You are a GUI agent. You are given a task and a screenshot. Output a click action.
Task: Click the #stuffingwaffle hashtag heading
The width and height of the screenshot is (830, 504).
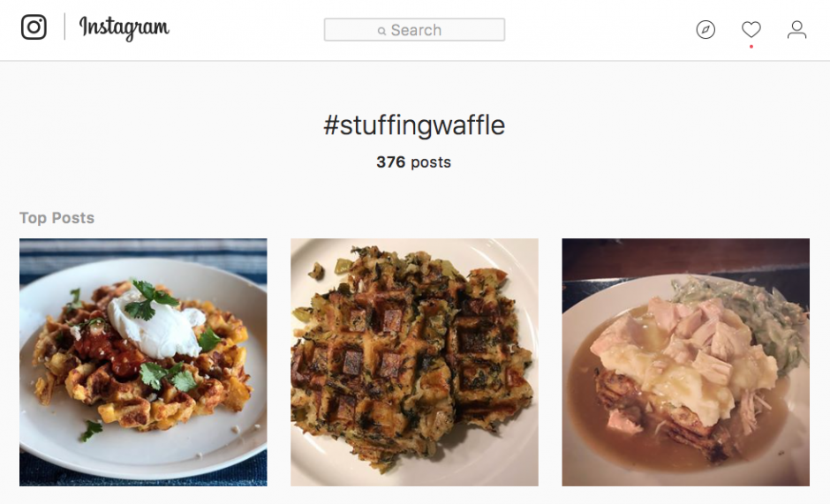click(414, 125)
